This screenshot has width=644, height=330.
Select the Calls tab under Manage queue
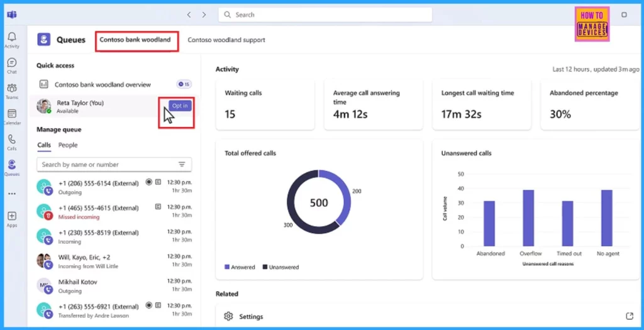click(x=44, y=145)
